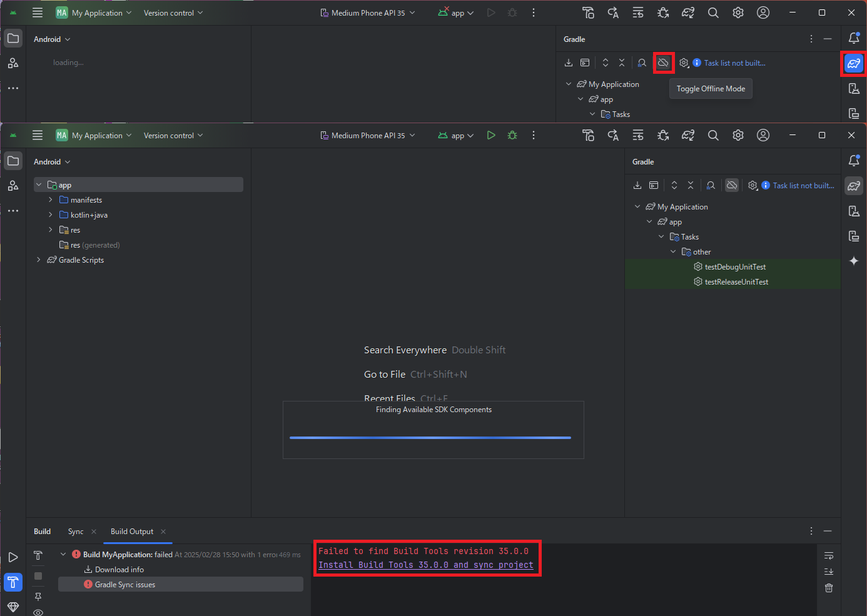
Task: Click the Build hammer icon in left sidebar
Action: tap(13, 582)
